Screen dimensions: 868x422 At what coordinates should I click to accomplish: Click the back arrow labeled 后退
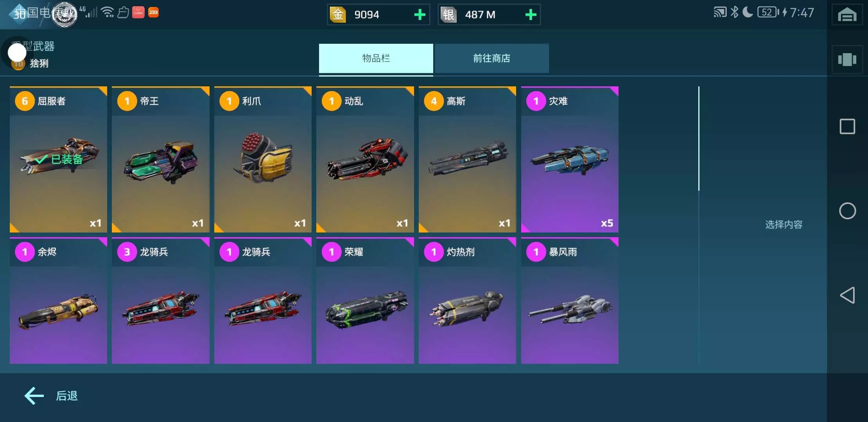coord(51,396)
